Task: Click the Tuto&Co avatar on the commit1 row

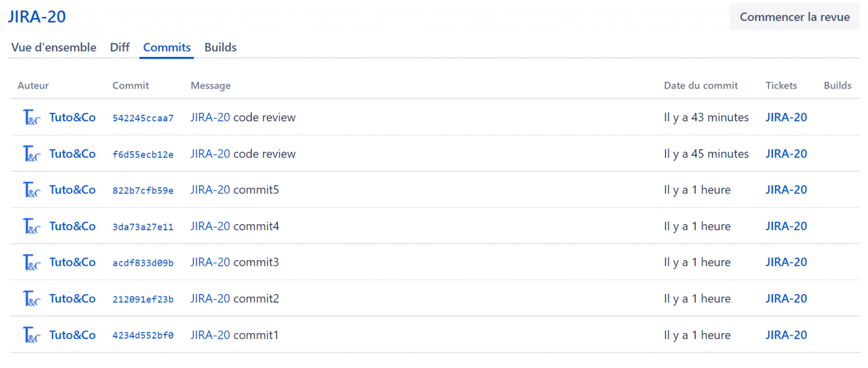Action: [31, 335]
